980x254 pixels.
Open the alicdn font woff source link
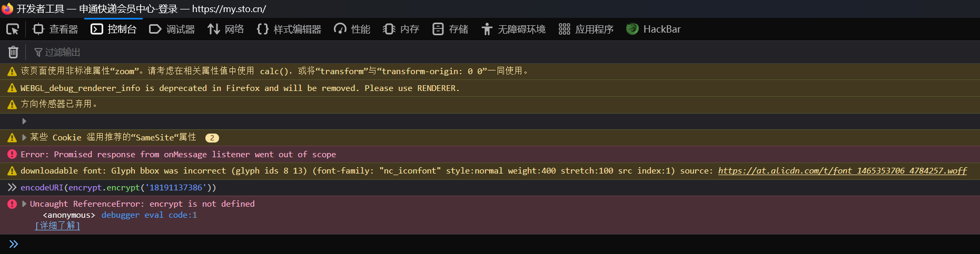coord(842,171)
